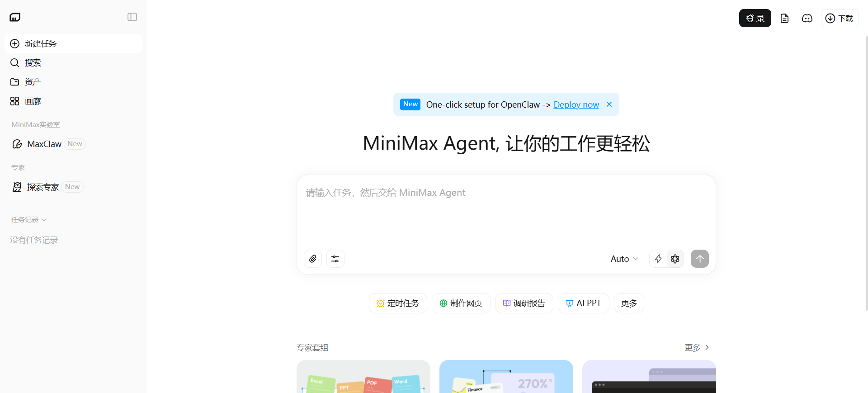Collapse the task history (任务记录) list

point(29,220)
